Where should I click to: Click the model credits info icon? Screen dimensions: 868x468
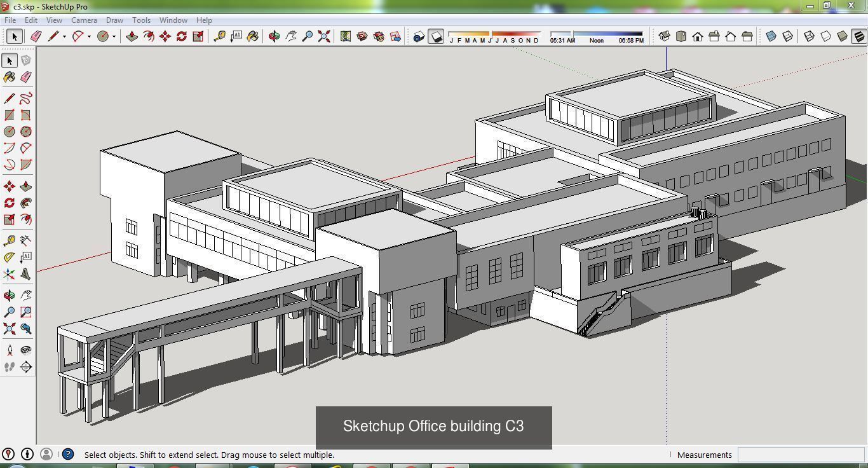pyautogui.click(x=27, y=454)
